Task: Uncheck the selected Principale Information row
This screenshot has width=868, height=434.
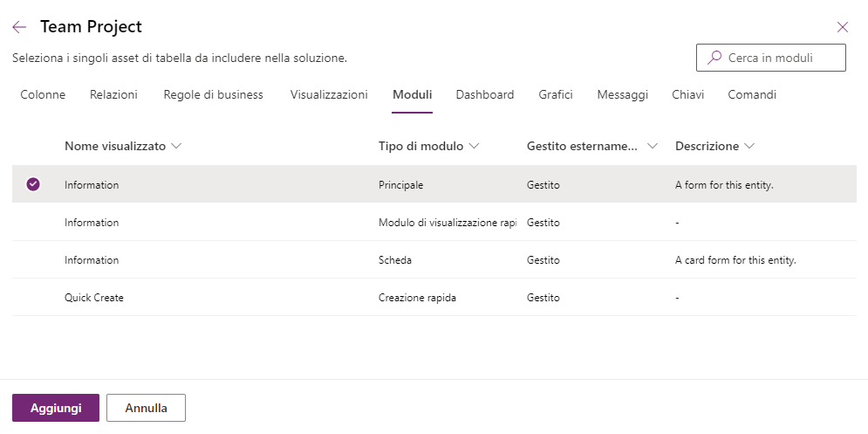Action: pos(33,184)
